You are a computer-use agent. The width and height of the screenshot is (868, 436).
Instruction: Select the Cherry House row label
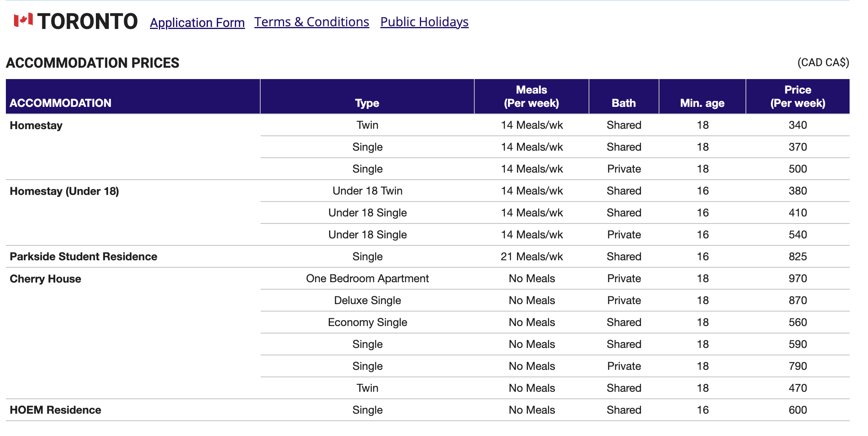(x=45, y=279)
